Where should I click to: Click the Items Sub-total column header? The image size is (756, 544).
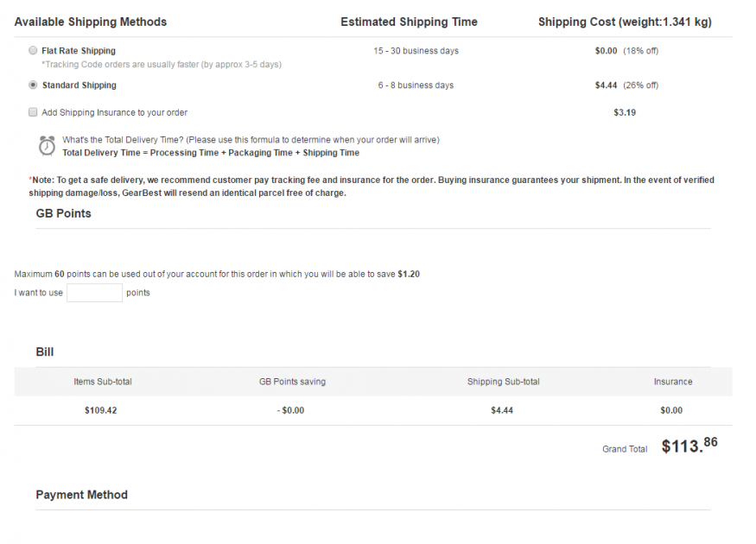(103, 382)
